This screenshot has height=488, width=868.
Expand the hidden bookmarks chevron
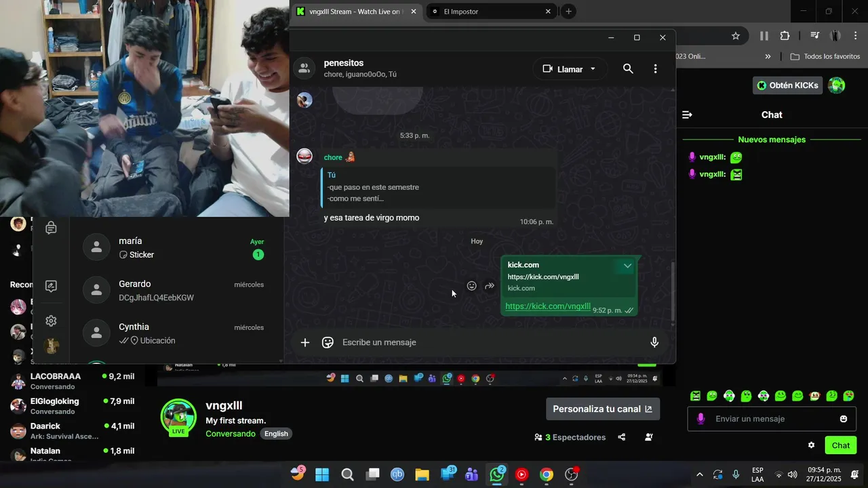(768, 56)
